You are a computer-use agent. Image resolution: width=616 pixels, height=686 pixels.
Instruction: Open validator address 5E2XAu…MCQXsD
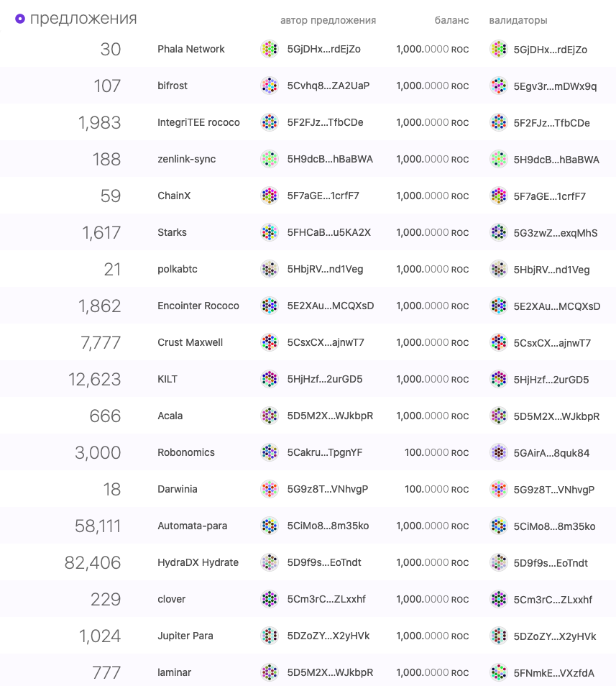coord(557,306)
